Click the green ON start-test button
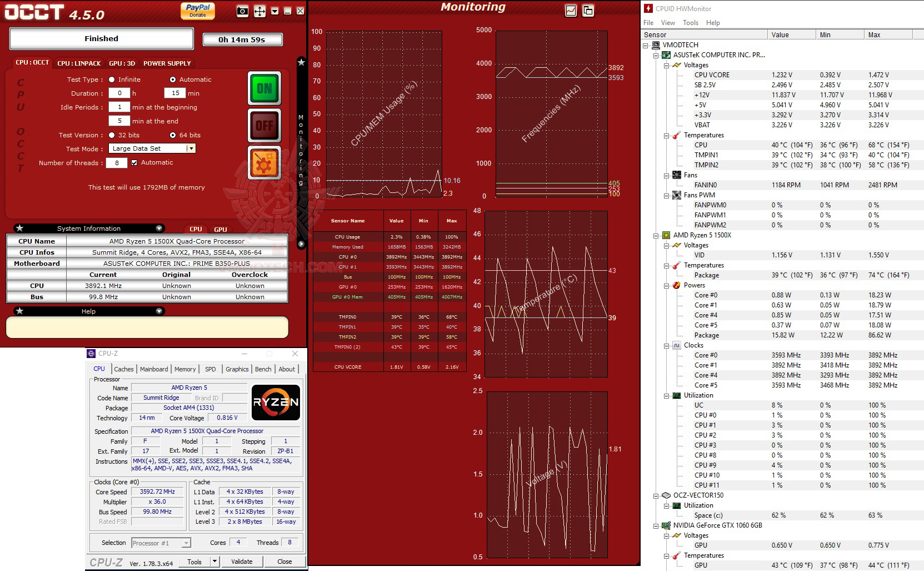 coord(264,88)
